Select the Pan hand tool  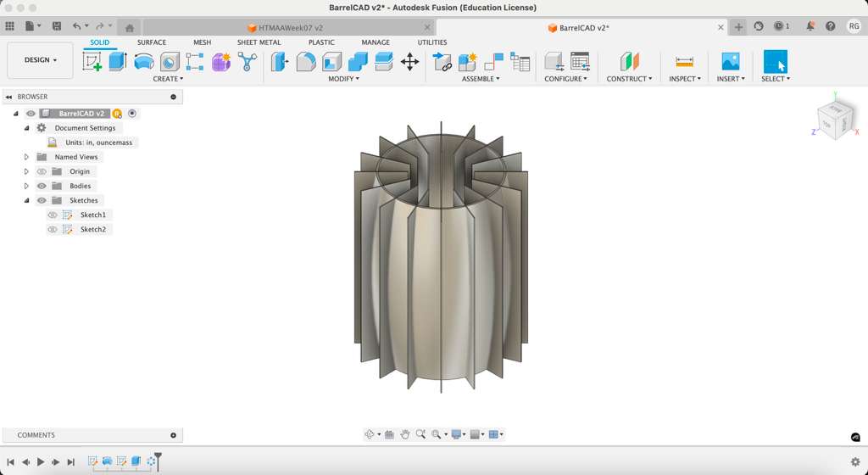click(x=405, y=434)
